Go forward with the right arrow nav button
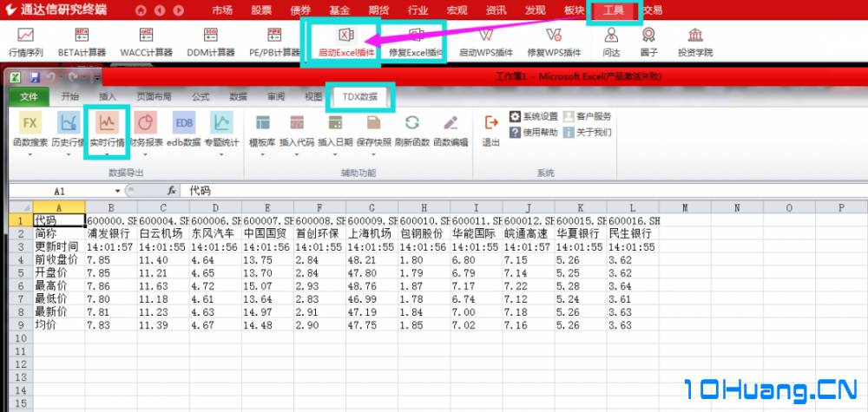This screenshot has height=412, width=868. pyautogui.click(x=178, y=10)
